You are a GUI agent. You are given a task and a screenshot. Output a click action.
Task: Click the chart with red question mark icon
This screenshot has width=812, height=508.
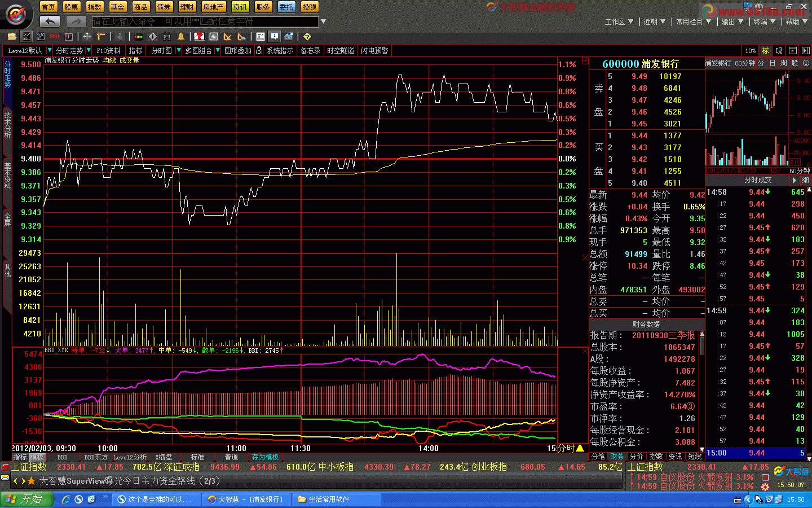coord(199,37)
